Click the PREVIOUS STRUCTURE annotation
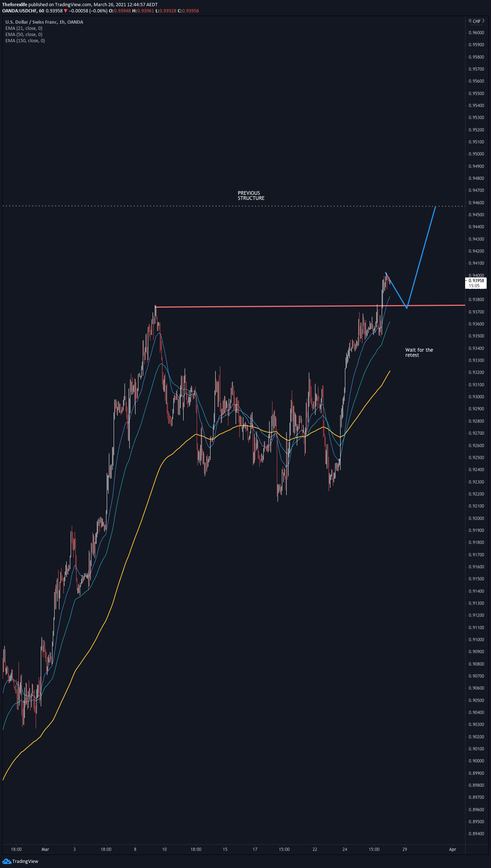 251,196
